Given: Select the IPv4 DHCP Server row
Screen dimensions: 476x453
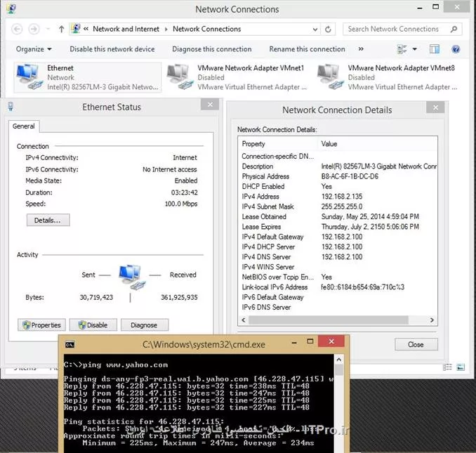Looking at the screenshot, I should pos(338,247).
